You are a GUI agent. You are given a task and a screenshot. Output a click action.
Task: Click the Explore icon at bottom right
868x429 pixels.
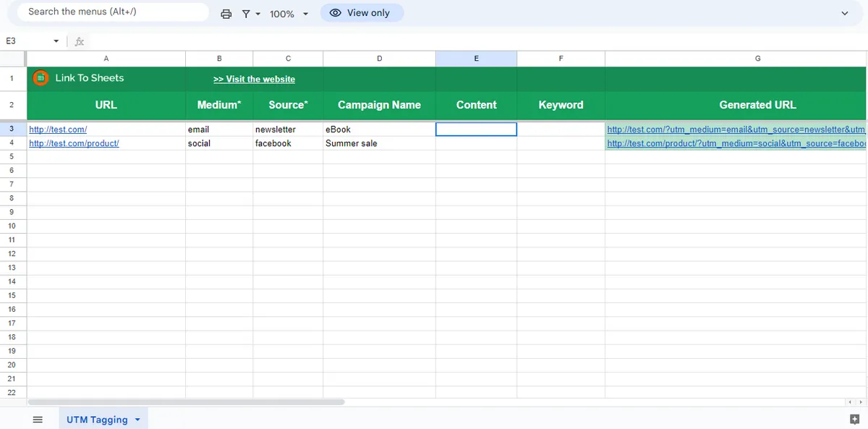tap(854, 418)
